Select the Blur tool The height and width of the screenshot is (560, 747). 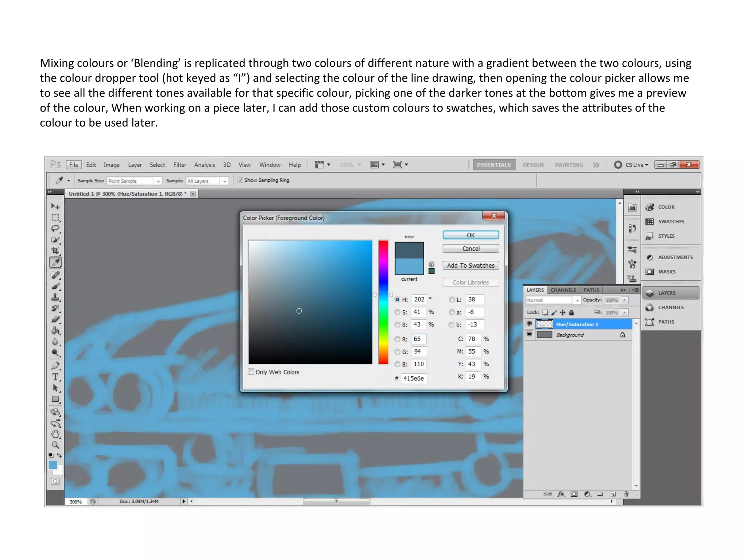[55, 342]
